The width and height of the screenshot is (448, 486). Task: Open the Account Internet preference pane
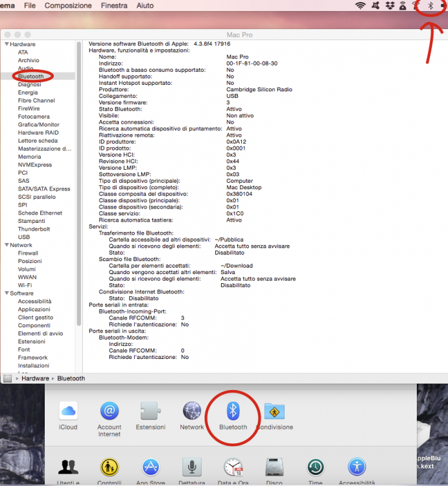[109, 411]
